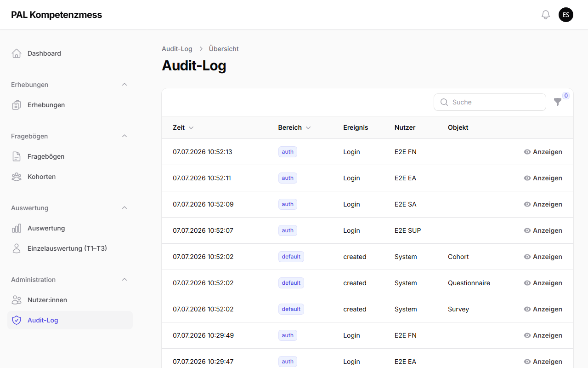
Task: Click the eye icon in E2E SA row
Action: [x=527, y=204]
